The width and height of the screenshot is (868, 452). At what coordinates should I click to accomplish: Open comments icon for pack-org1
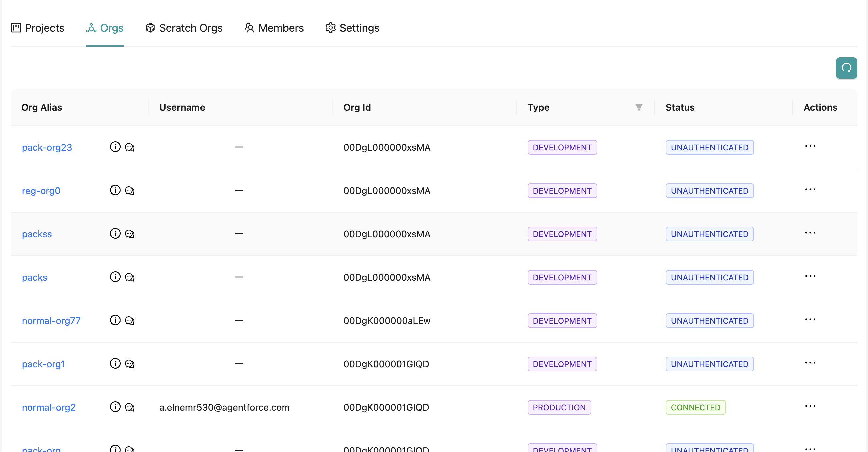click(130, 364)
